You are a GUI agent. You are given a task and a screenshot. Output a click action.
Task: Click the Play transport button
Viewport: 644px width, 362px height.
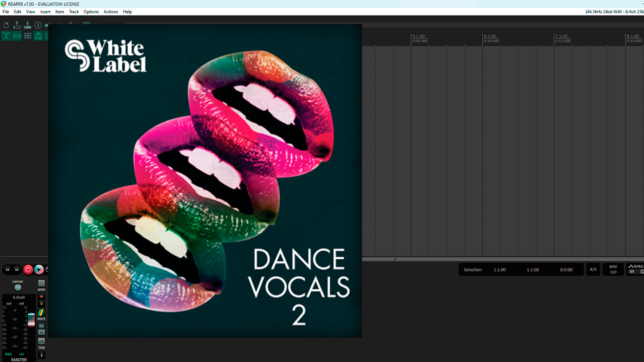(39, 270)
